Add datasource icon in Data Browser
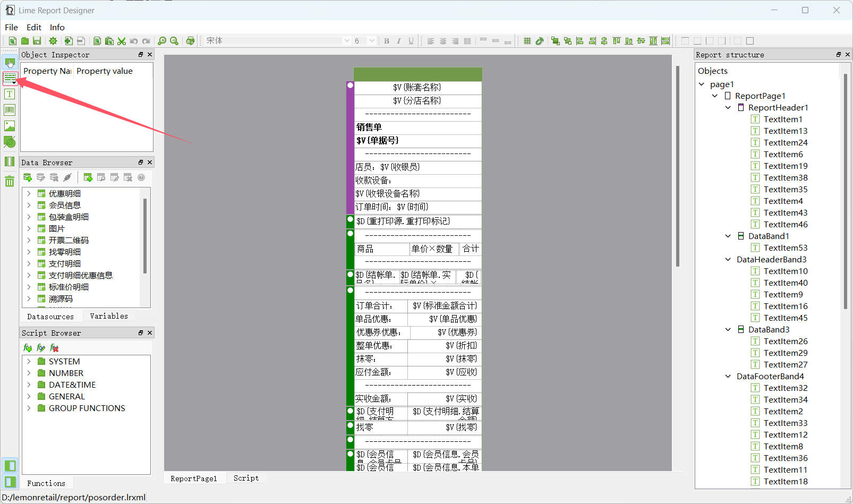The width and height of the screenshot is (853, 504). coord(28,177)
